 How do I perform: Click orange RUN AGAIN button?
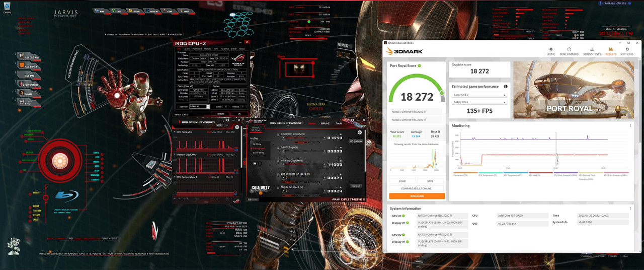(x=417, y=196)
